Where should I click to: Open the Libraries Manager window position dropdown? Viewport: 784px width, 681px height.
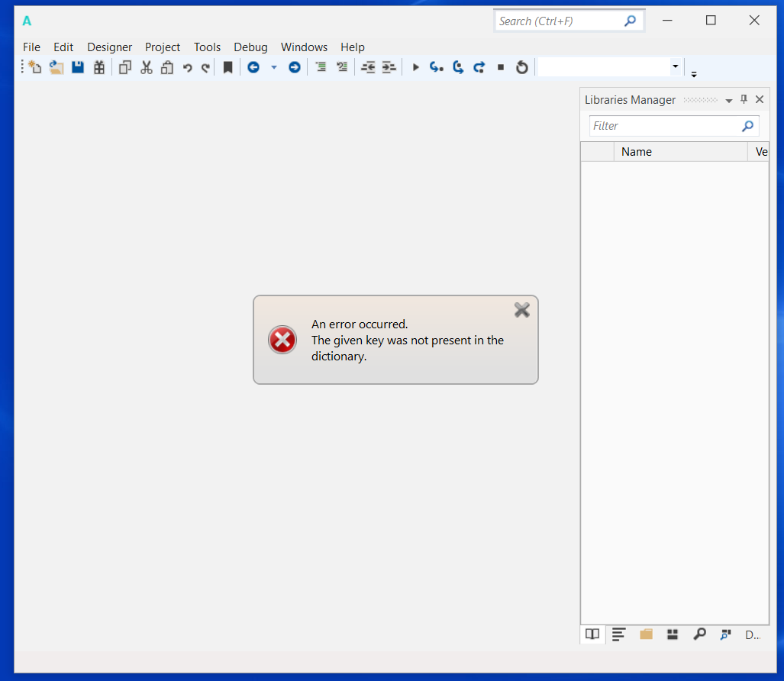(x=729, y=101)
